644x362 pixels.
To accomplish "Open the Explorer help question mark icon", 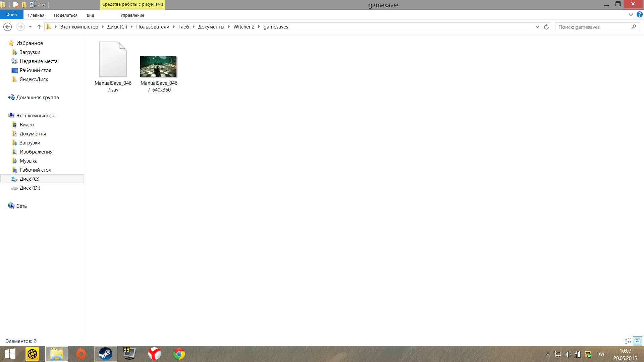I will click(640, 15).
